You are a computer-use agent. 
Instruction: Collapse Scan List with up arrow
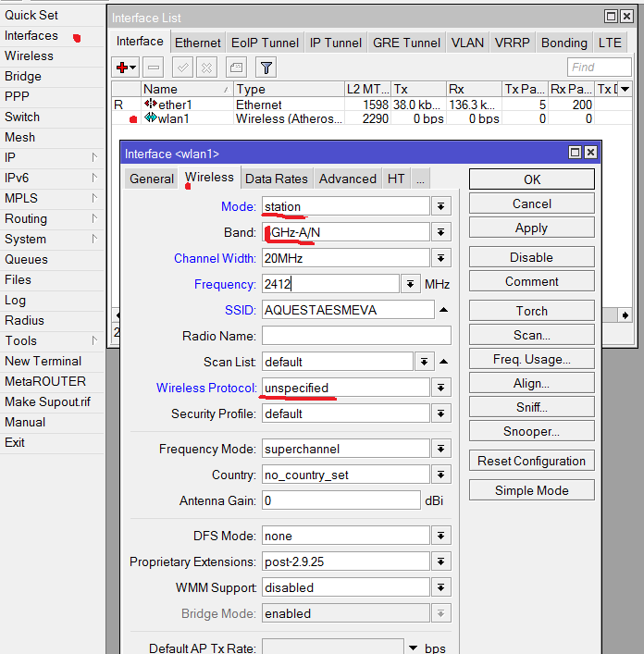coord(444,362)
